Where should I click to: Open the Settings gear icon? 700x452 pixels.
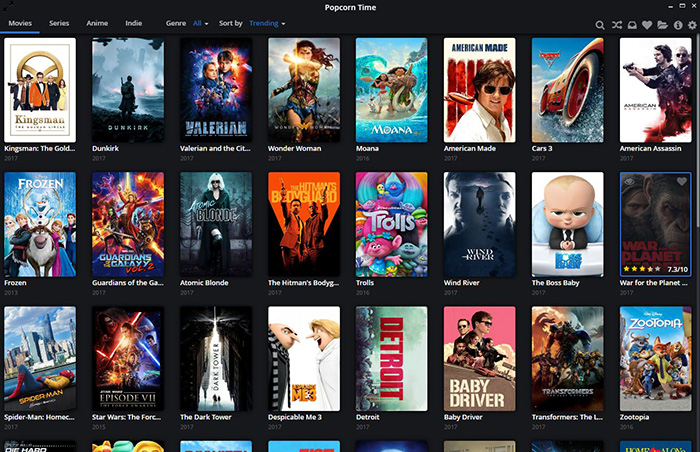(x=692, y=25)
